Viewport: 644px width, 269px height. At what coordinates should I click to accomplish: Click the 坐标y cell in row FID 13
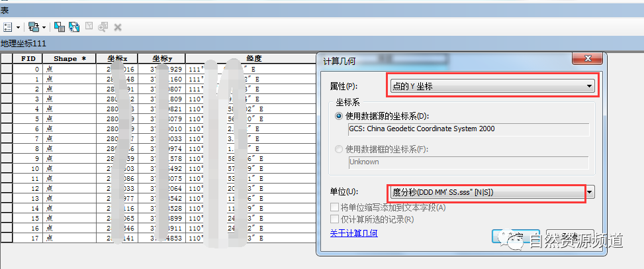pyautogui.click(x=161, y=198)
